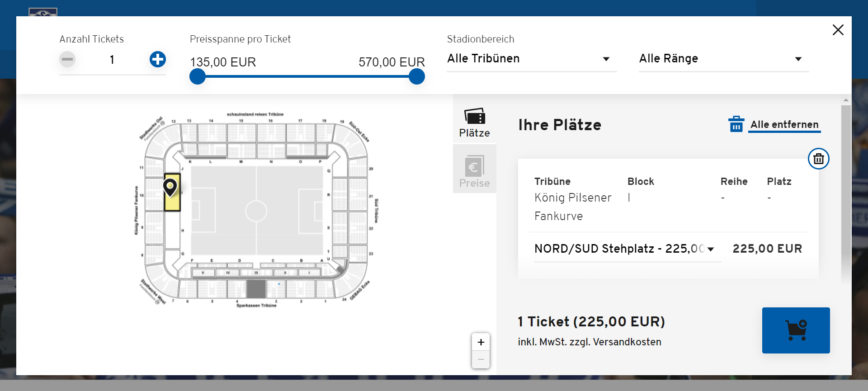Click the minimum price slider handle

[x=198, y=76]
